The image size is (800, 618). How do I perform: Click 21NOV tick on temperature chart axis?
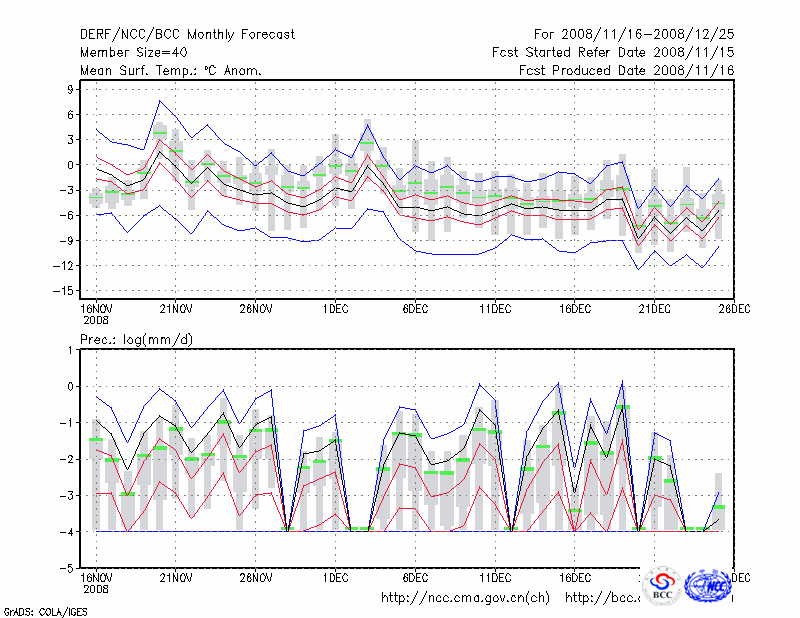(176, 309)
